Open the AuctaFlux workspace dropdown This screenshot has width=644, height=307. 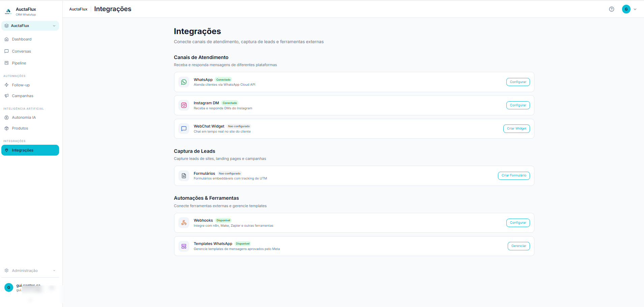pyautogui.click(x=30, y=26)
